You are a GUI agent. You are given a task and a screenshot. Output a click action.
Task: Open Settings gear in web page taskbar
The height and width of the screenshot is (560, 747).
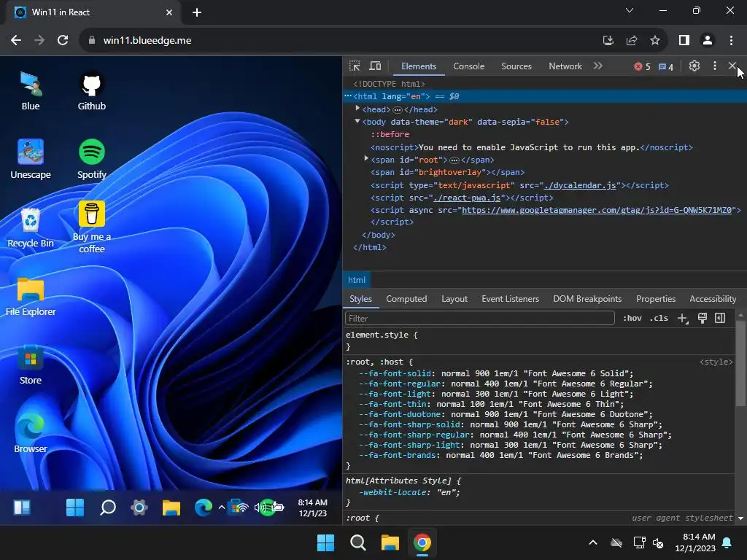pyautogui.click(x=139, y=507)
